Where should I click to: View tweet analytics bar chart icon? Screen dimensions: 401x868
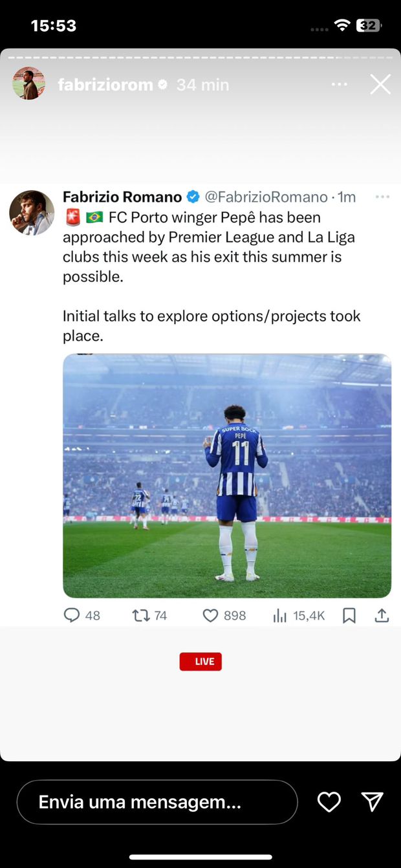pyautogui.click(x=280, y=616)
